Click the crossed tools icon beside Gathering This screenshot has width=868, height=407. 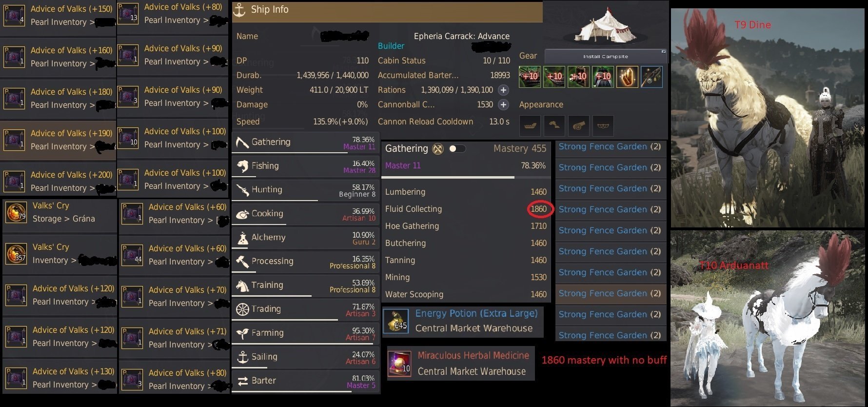(x=438, y=149)
